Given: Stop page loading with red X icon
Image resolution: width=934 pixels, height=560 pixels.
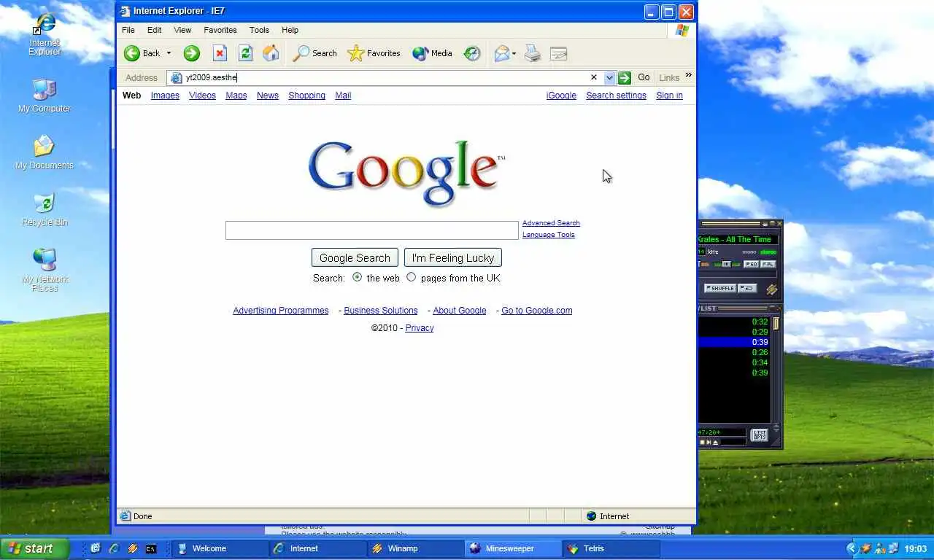Looking at the screenshot, I should pyautogui.click(x=220, y=53).
